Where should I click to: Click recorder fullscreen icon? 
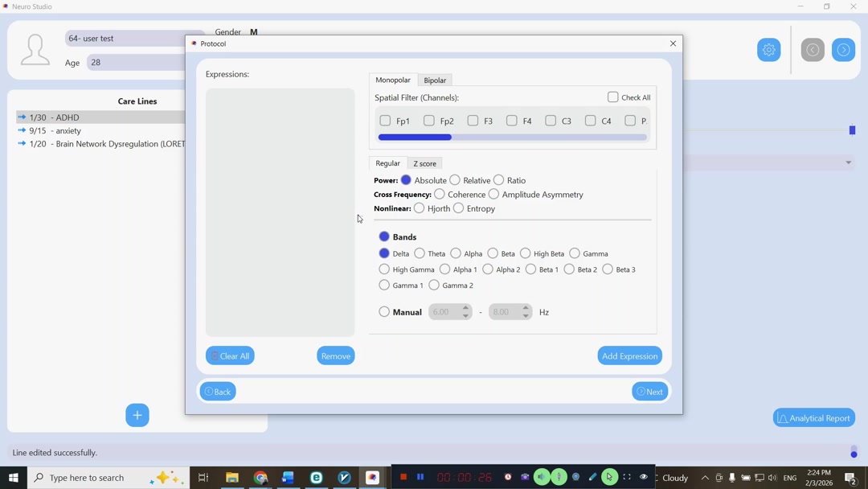tap(627, 477)
